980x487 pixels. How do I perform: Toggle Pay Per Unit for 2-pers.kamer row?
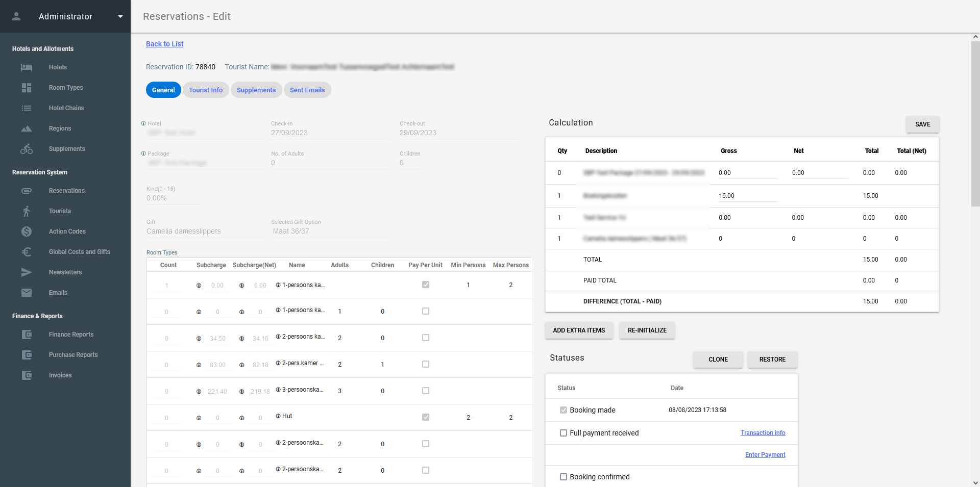point(426,364)
